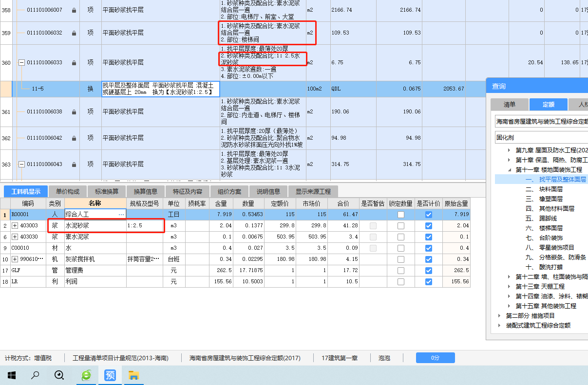Image resolution: width=588 pixels, height=385 pixels.
Task: Click the 市场价 column header
Action: tap(312, 203)
